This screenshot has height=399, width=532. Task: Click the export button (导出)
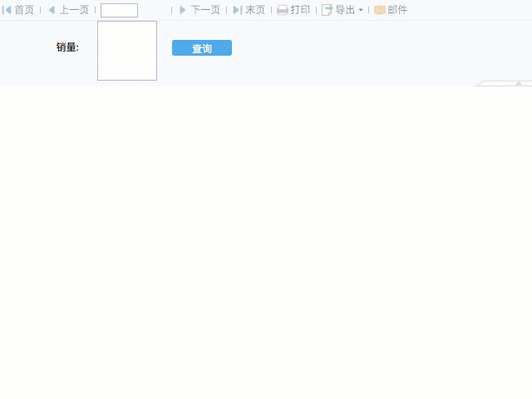click(x=338, y=10)
